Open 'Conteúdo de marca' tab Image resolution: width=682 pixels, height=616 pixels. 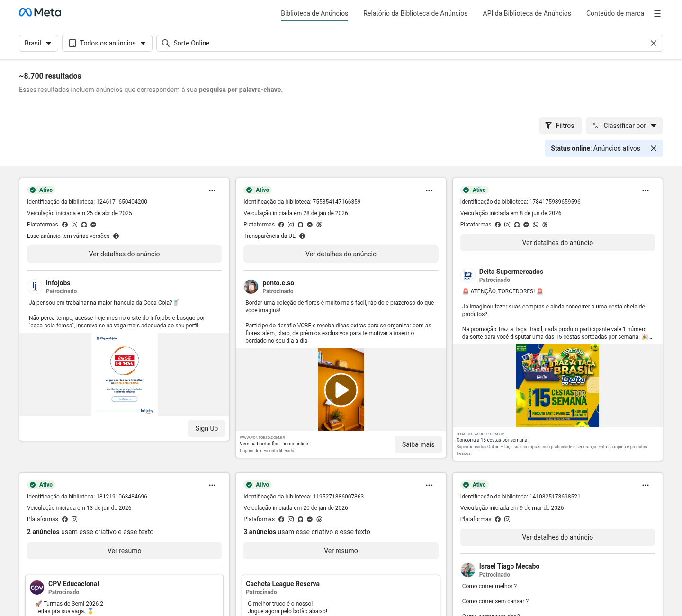click(x=615, y=13)
